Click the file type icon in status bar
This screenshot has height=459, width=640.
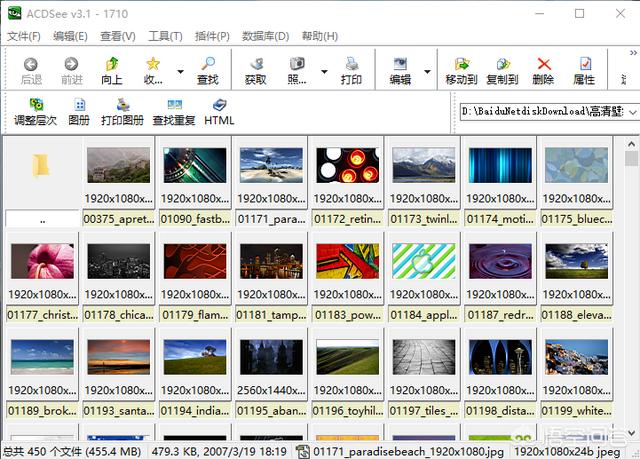pyautogui.click(x=302, y=452)
